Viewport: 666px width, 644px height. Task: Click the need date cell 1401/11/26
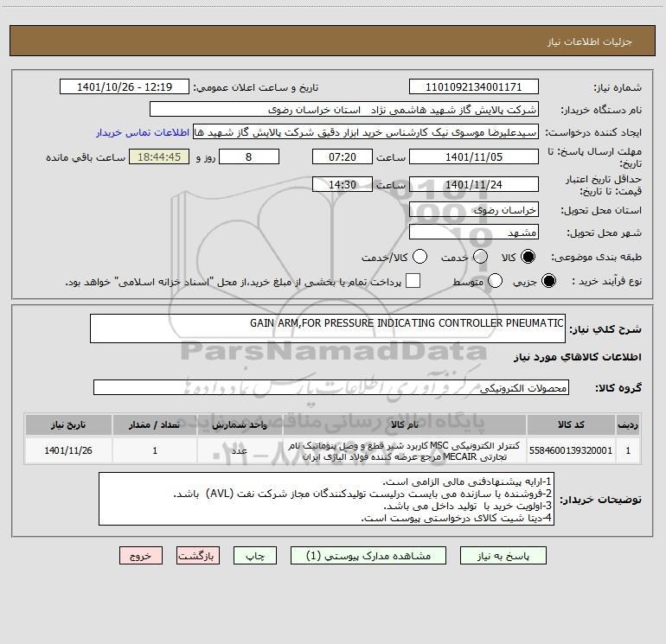pyautogui.click(x=68, y=450)
